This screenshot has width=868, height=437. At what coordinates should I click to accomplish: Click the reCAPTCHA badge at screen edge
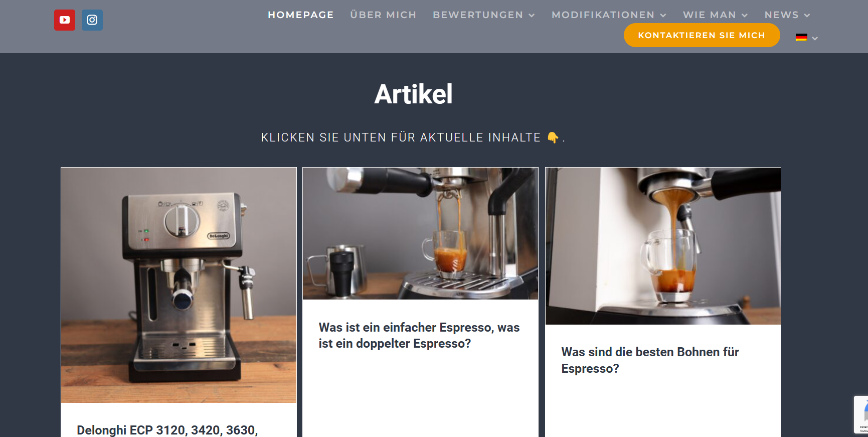pyautogui.click(x=861, y=414)
